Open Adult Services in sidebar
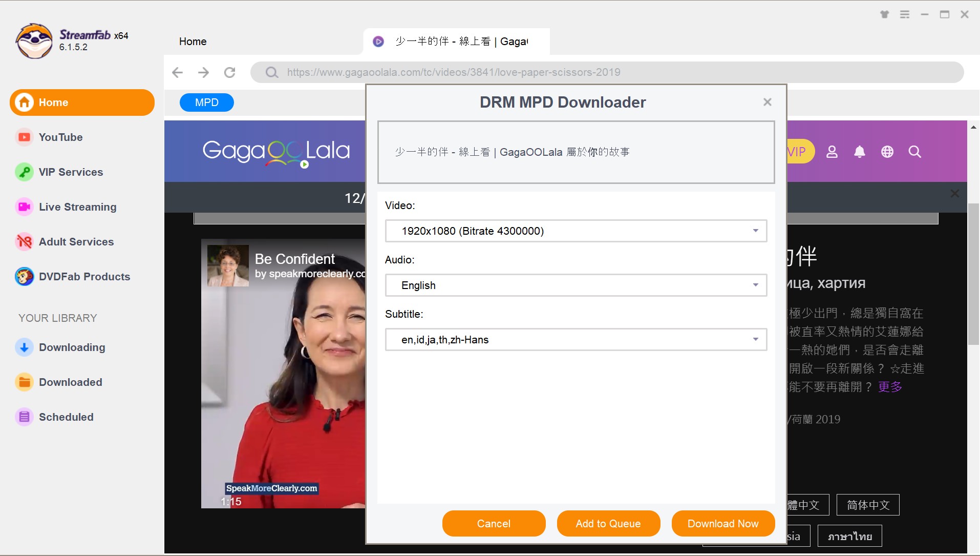 tap(76, 242)
